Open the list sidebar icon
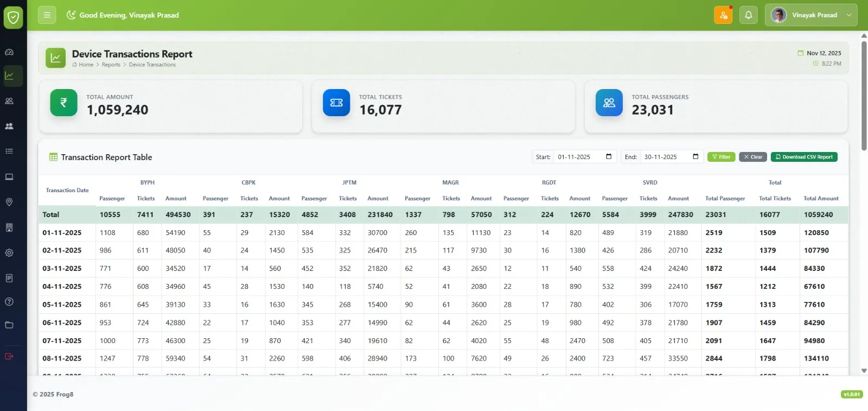 tap(9, 151)
